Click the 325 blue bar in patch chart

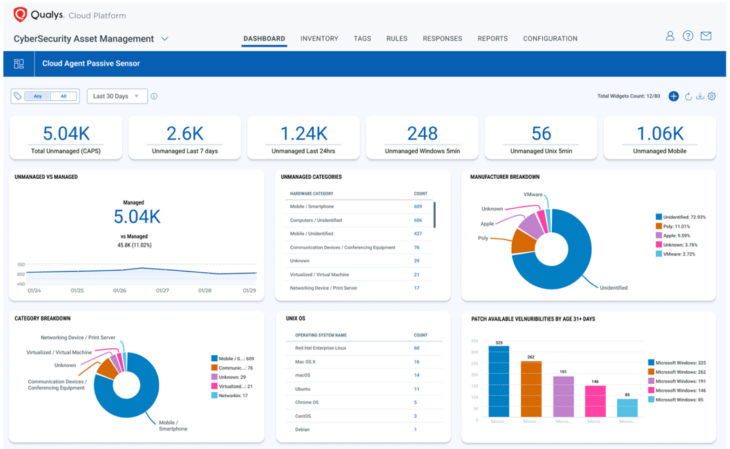point(499,381)
